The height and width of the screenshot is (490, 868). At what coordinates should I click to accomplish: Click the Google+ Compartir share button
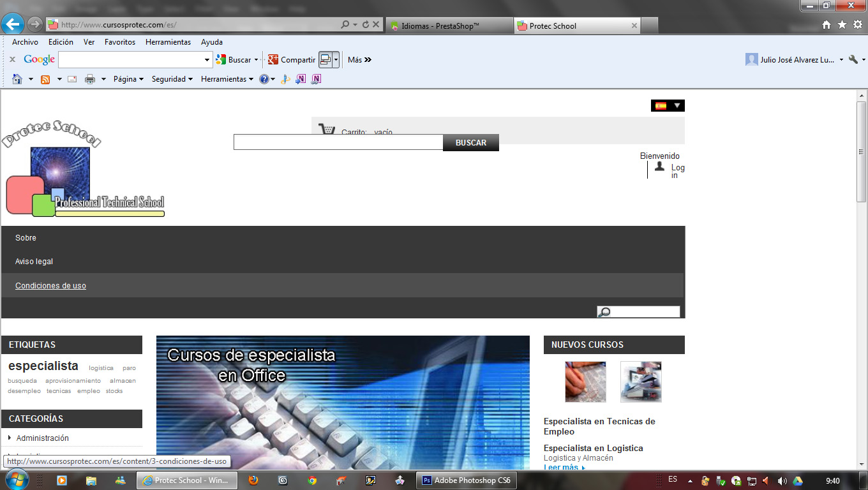pos(292,60)
